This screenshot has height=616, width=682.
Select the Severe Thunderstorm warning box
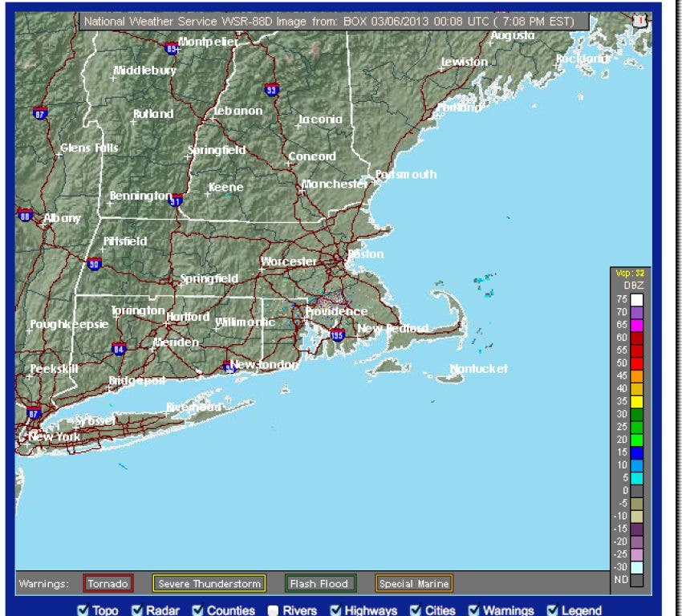pos(209,583)
